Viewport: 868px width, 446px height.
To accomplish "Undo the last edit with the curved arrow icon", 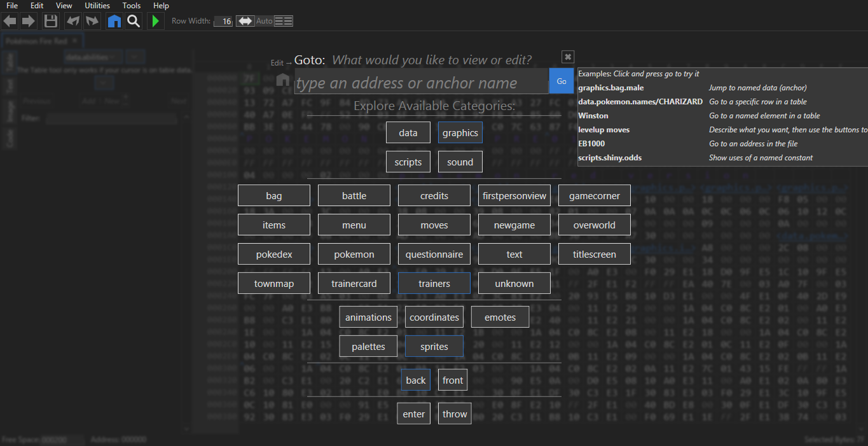I will pyautogui.click(x=72, y=21).
